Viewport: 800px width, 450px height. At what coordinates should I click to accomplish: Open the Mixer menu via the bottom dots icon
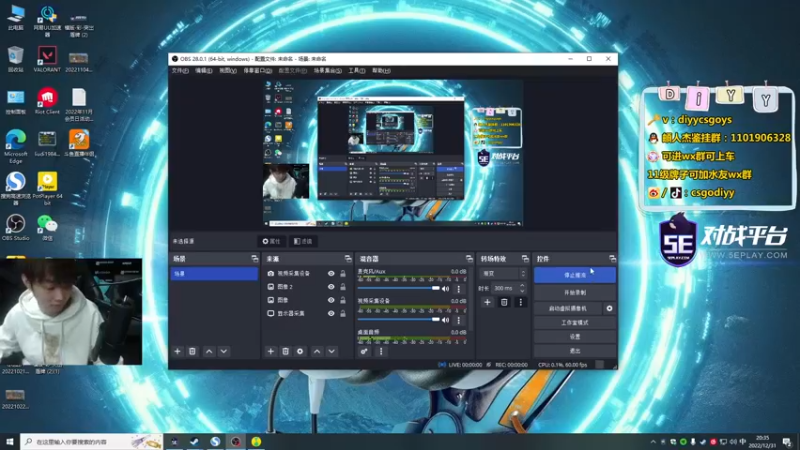pyautogui.click(x=381, y=351)
